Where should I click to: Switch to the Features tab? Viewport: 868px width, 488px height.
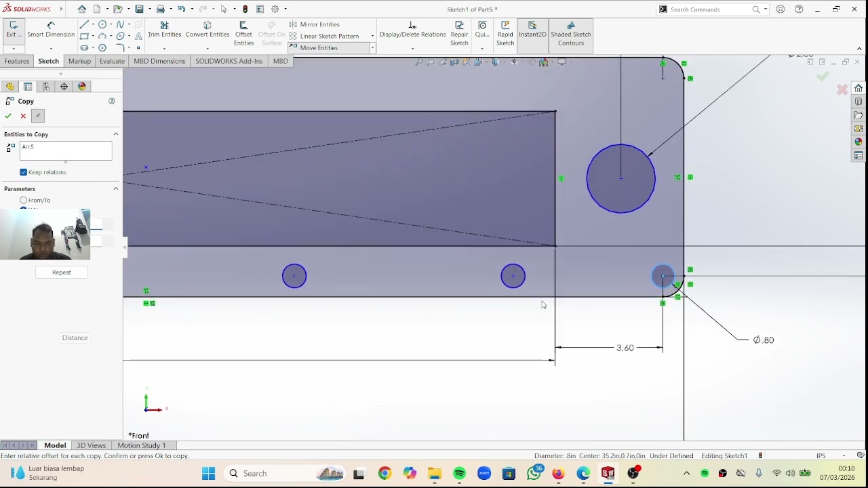(x=17, y=61)
